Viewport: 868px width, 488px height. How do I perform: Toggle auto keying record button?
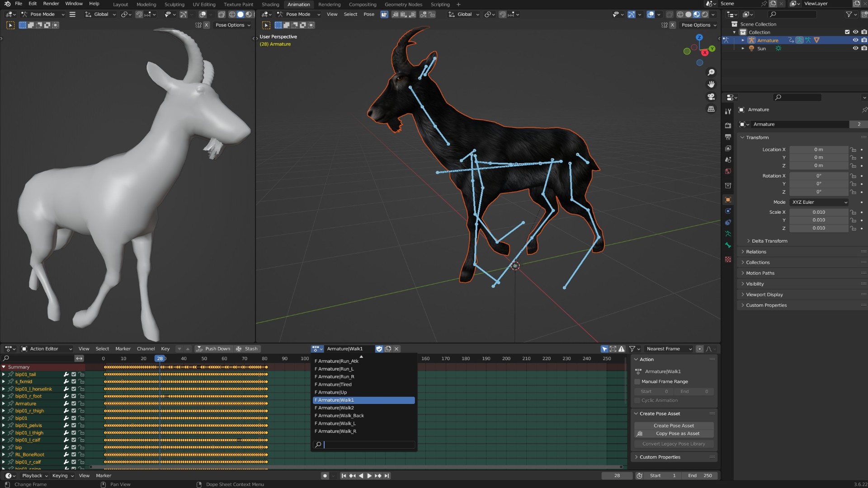325,476
